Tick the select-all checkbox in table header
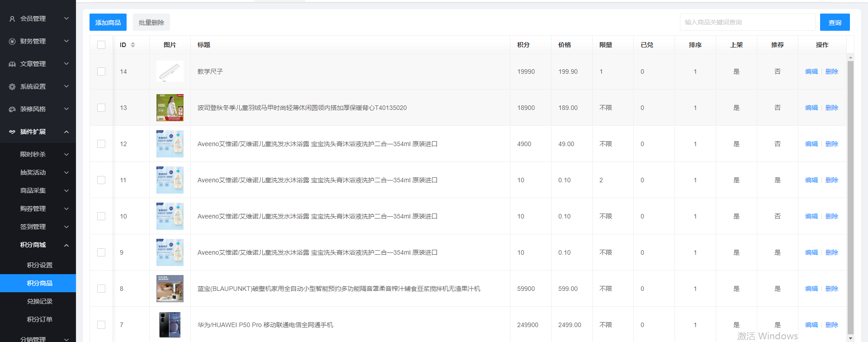 pyautogui.click(x=101, y=45)
